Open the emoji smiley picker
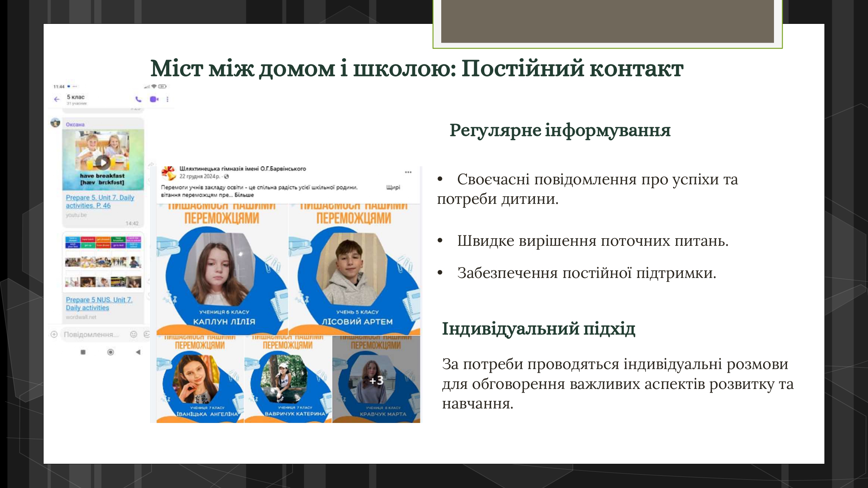Viewport: 868px width, 488px height. (133, 334)
